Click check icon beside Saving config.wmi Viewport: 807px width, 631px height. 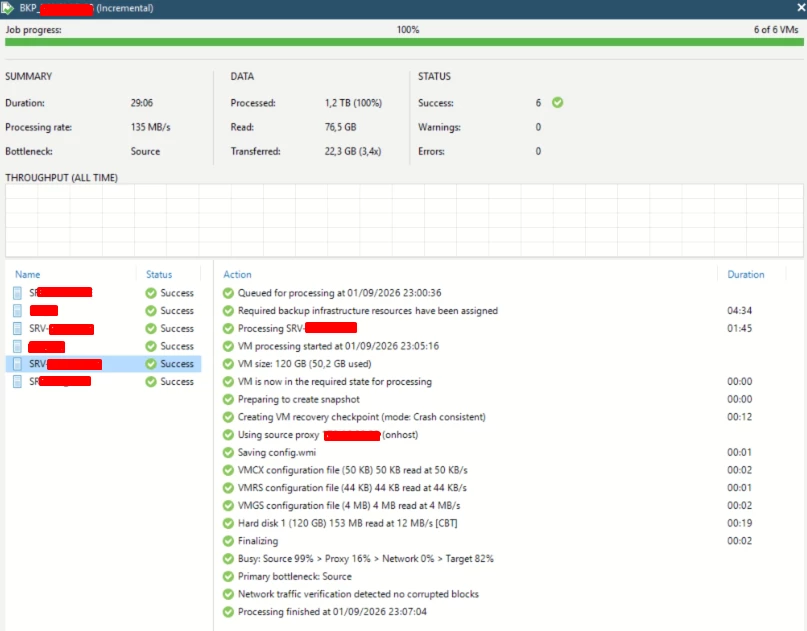228,452
